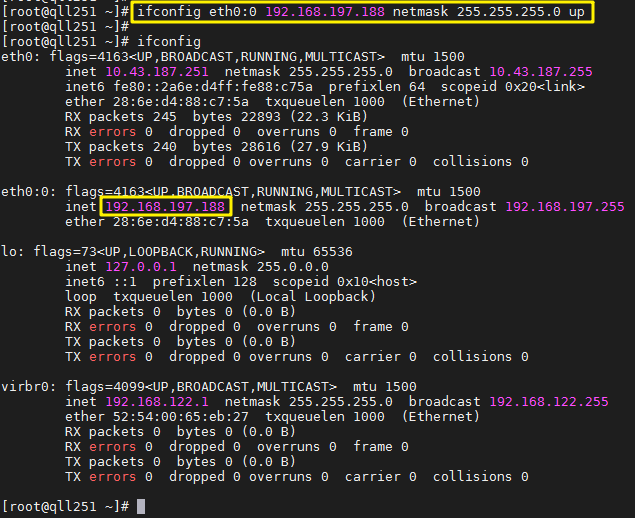Click the terminal cursor at the last prompt
635x518 pixels.
pyautogui.click(x=141, y=506)
